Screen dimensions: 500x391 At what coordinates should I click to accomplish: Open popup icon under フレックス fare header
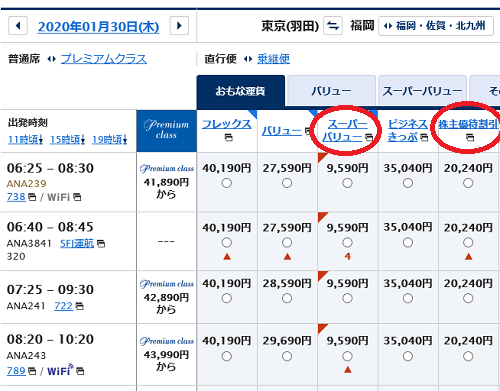(228, 137)
